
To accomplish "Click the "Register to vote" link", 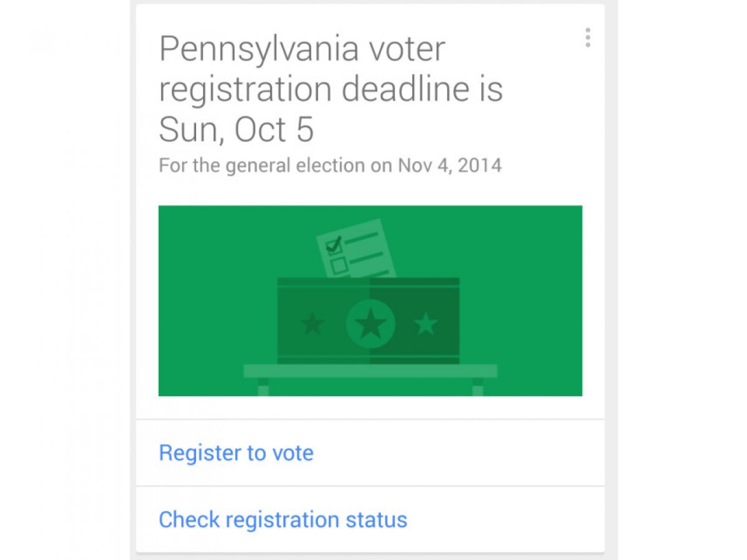I will coord(236,452).
